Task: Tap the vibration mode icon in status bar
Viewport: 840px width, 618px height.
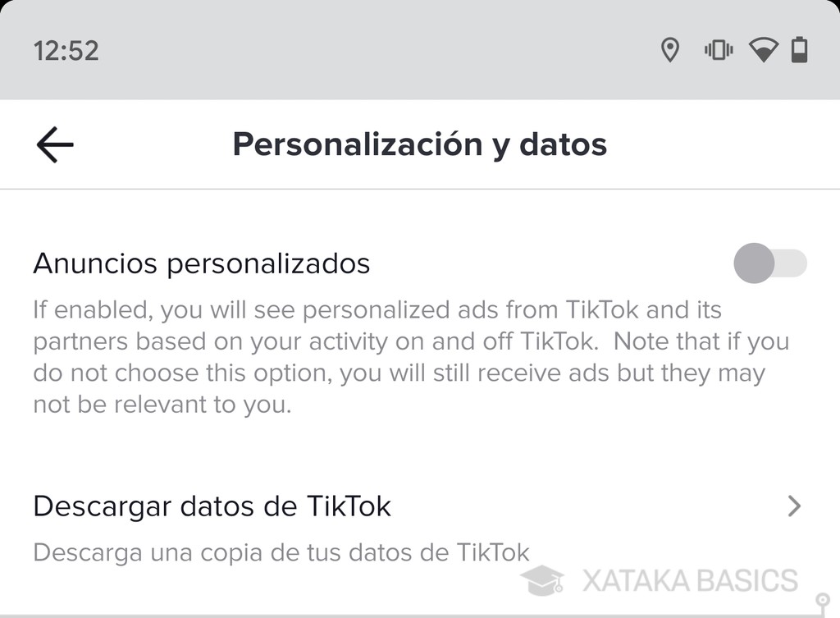Action: tap(718, 51)
